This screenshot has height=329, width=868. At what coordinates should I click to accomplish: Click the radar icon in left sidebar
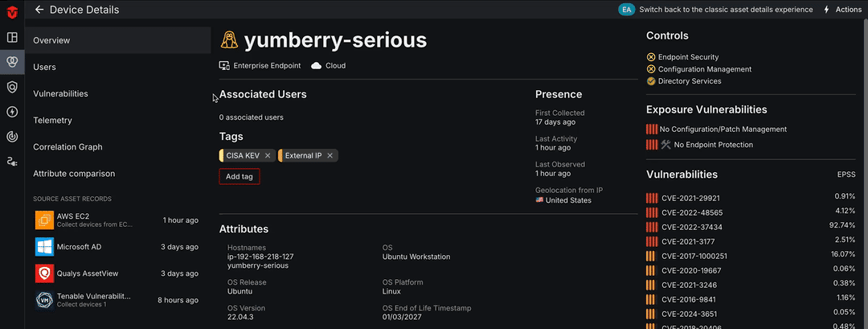[x=12, y=136]
